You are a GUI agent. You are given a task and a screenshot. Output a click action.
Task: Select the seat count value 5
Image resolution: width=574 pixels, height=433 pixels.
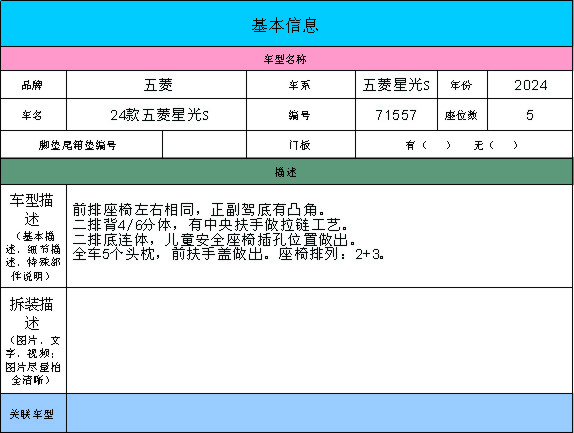point(530,115)
